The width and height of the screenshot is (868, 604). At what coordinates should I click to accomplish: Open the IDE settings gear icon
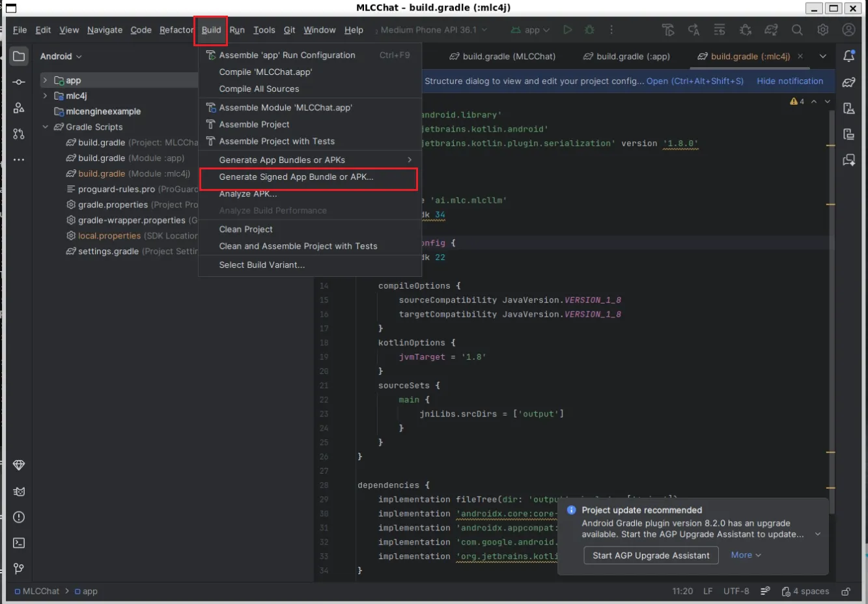(x=823, y=30)
